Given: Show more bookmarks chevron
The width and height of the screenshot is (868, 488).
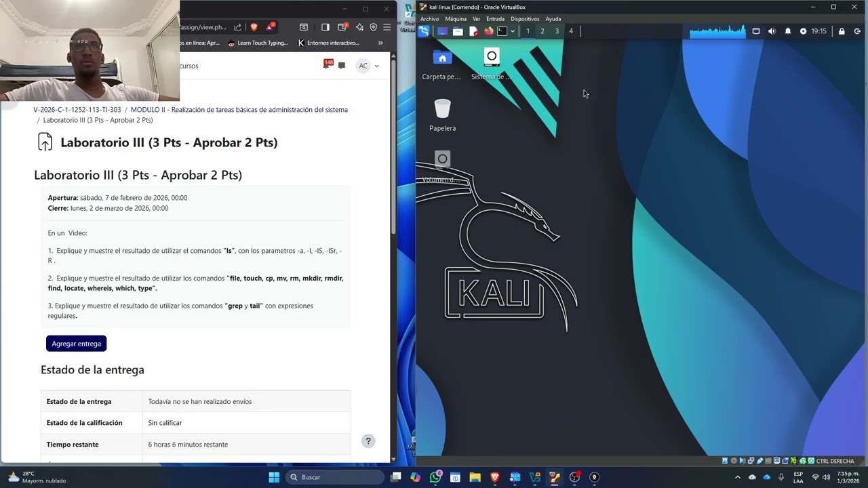Looking at the screenshot, I should pos(380,43).
